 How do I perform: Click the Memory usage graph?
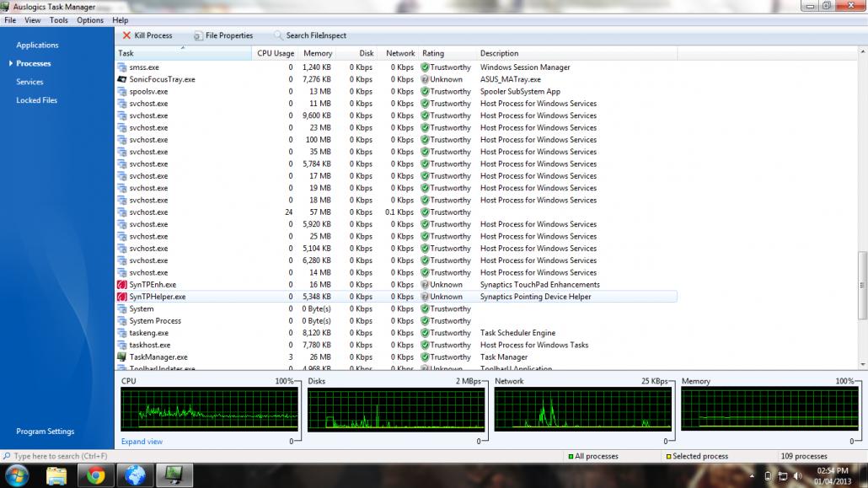click(769, 409)
